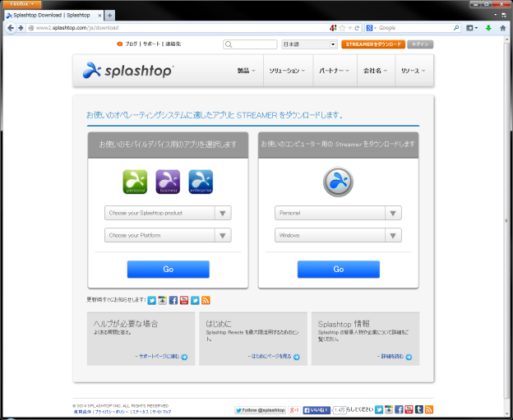Go back using the browser Back arrow

tap(11, 28)
